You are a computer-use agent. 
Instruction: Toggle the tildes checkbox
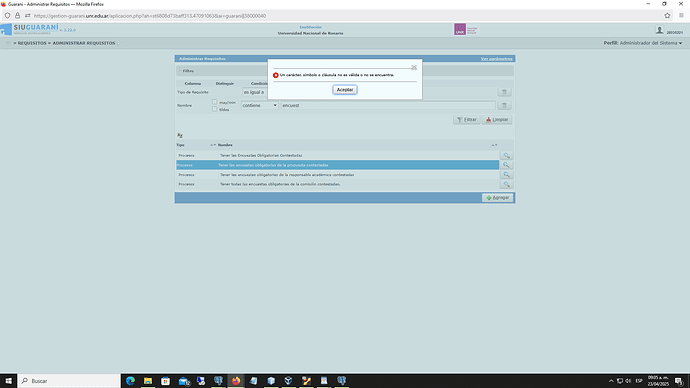(215, 109)
